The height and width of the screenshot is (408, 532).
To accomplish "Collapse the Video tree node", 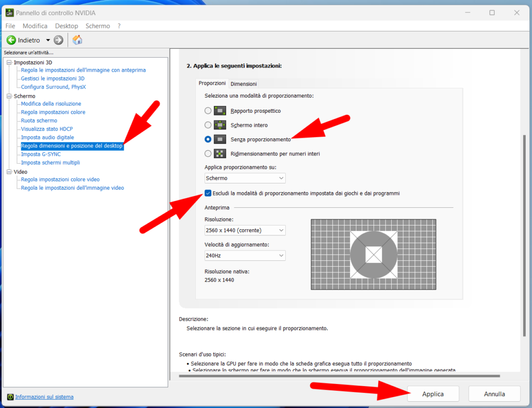I will (9, 172).
